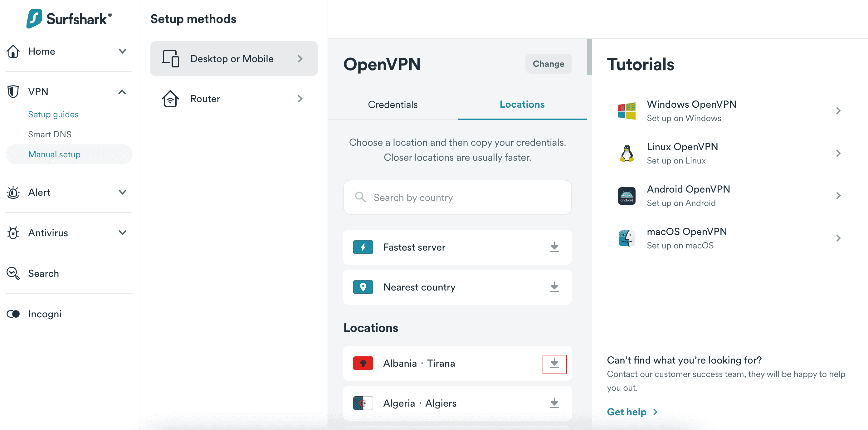Open Search in sidebar
This screenshot has height=430, width=868.
tap(43, 273)
